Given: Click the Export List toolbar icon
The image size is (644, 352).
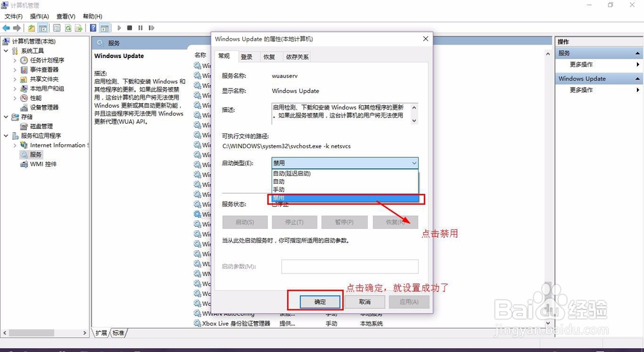Looking at the screenshot, I should [x=79, y=28].
